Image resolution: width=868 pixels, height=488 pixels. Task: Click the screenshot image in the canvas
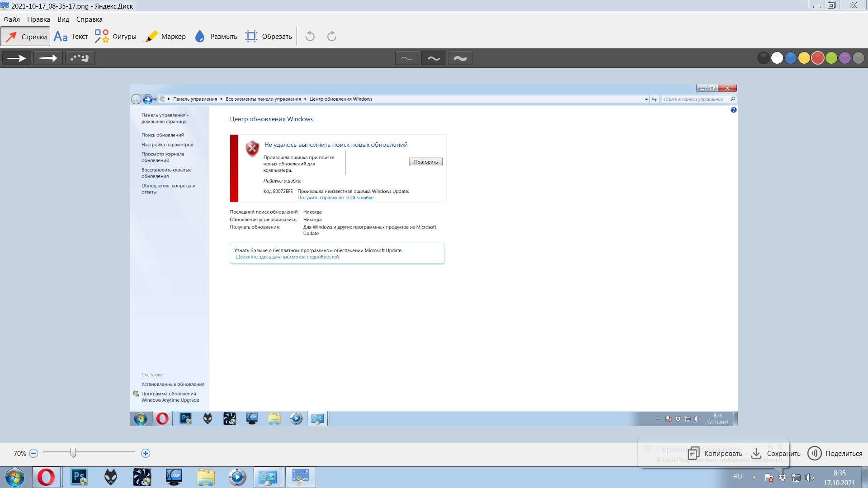coord(434,255)
